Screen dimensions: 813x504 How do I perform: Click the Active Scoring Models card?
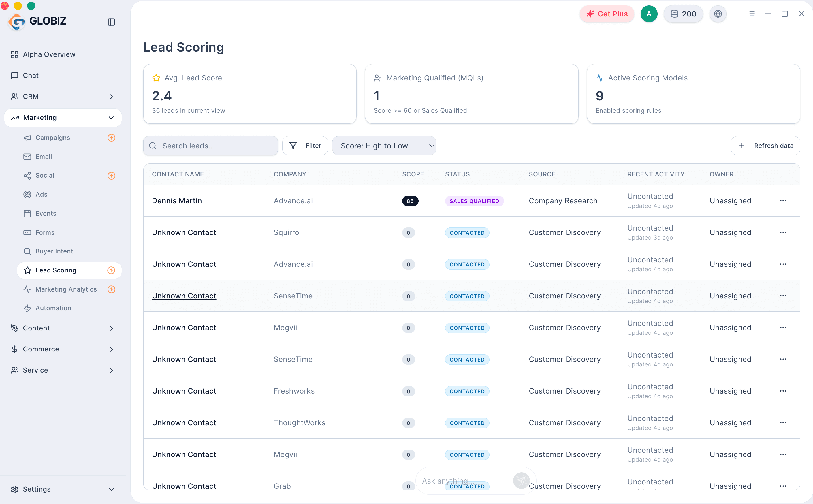pos(693,94)
